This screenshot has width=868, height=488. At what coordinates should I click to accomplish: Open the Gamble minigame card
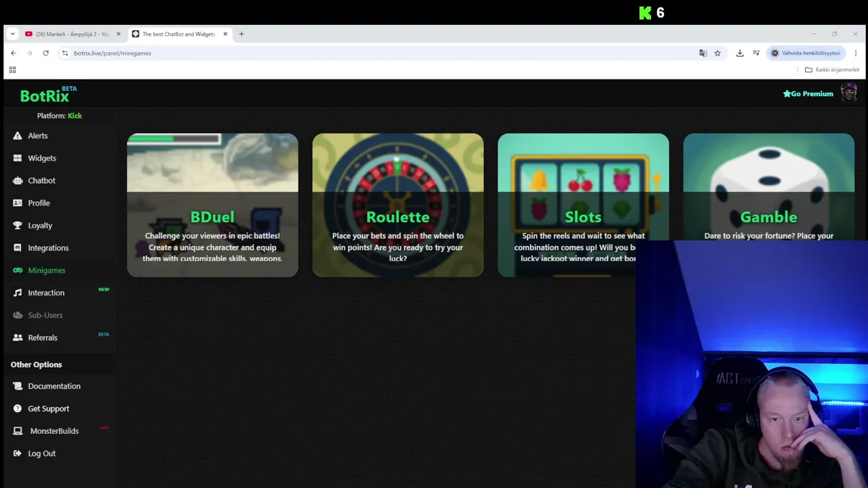coord(768,187)
